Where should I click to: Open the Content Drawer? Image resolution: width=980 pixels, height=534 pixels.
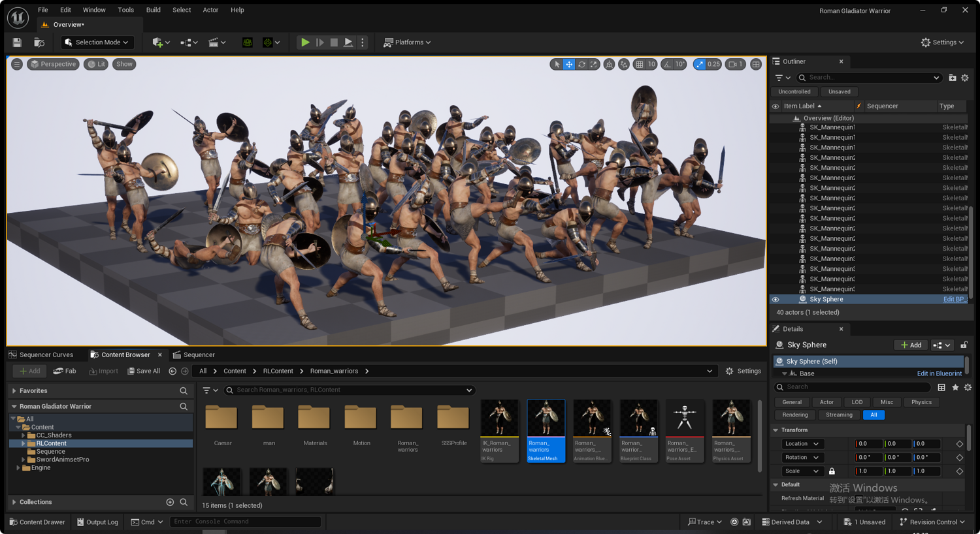click(37, 522)
